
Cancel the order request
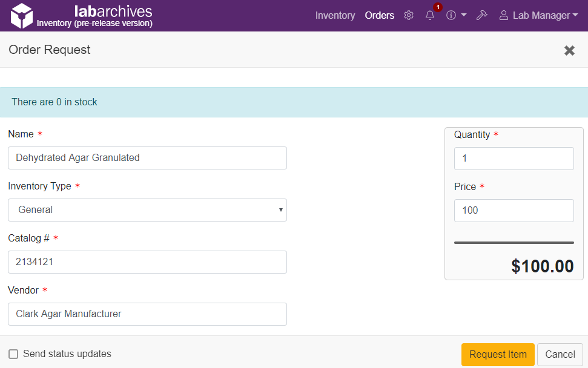(x=560, y=355)
